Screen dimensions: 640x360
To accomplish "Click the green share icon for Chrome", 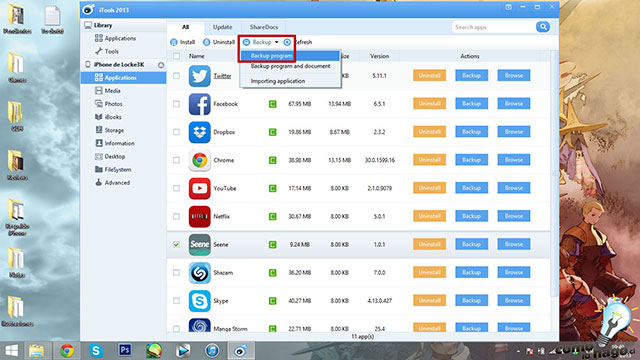I will (x=272, y=160).
